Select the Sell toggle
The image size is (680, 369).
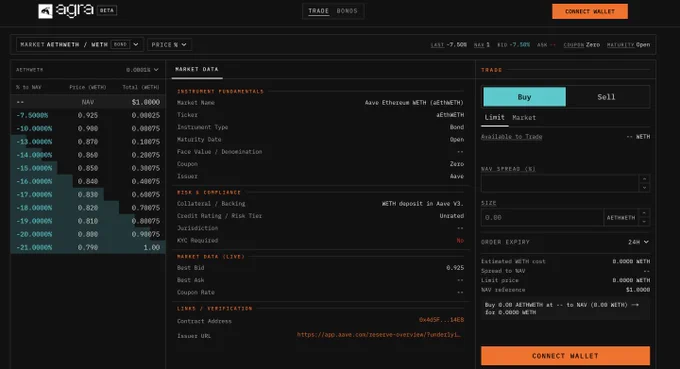[606, 97]
